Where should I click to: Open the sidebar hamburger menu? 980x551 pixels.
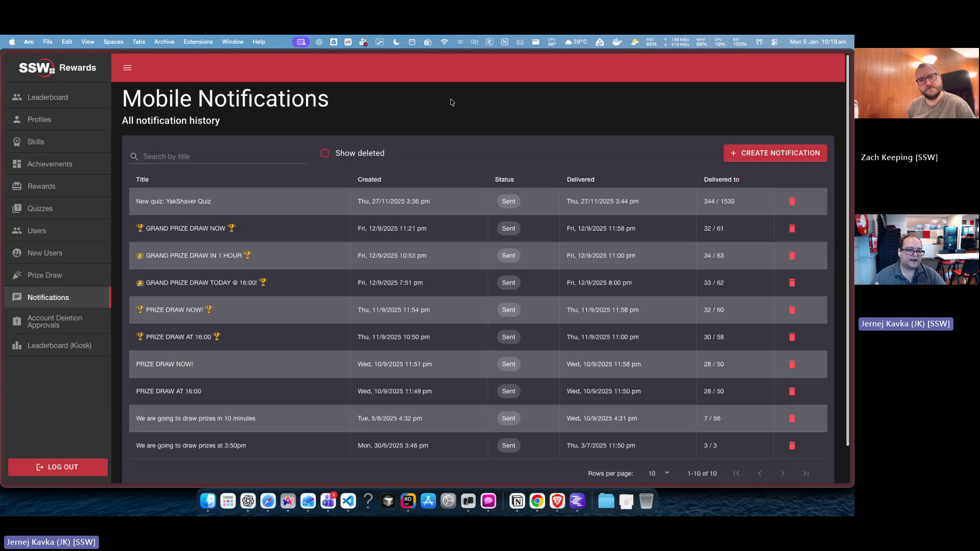[x=127, y=67]
